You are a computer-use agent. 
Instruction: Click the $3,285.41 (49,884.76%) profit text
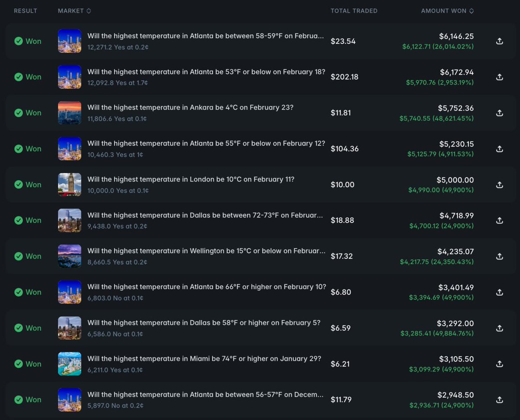437,333
